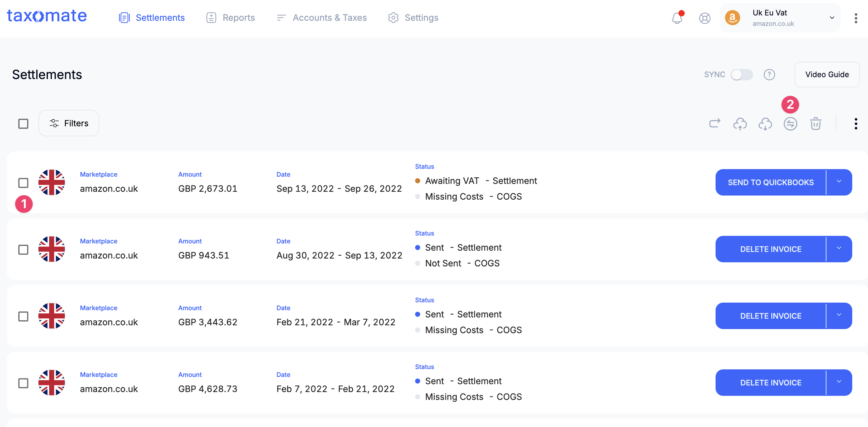
Task: Select the GBP 3,443.62 settlement checkbox
Action: coord(23,316)
